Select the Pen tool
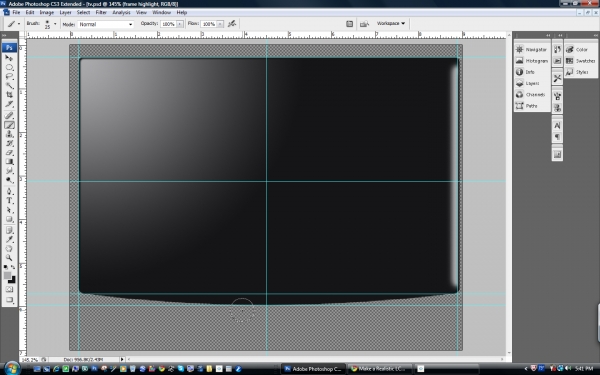Screen dimensions: 600x375 (9, 191)
